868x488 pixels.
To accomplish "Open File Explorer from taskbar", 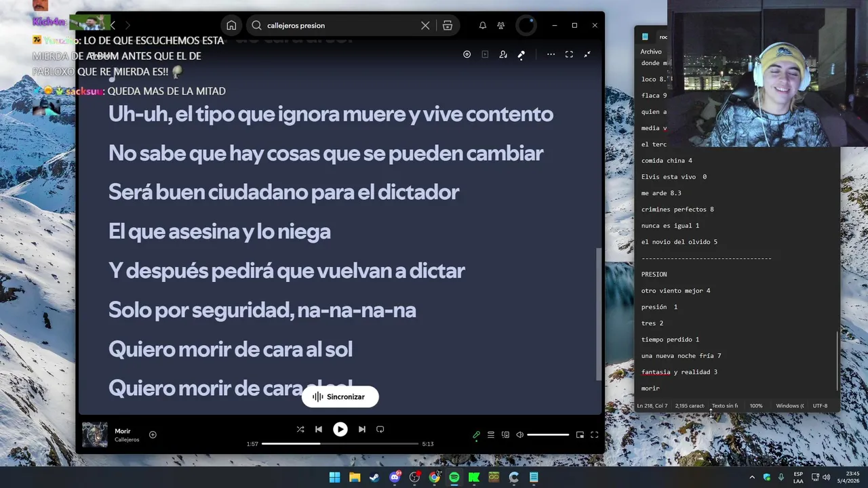I will click(x=355, y=477).
